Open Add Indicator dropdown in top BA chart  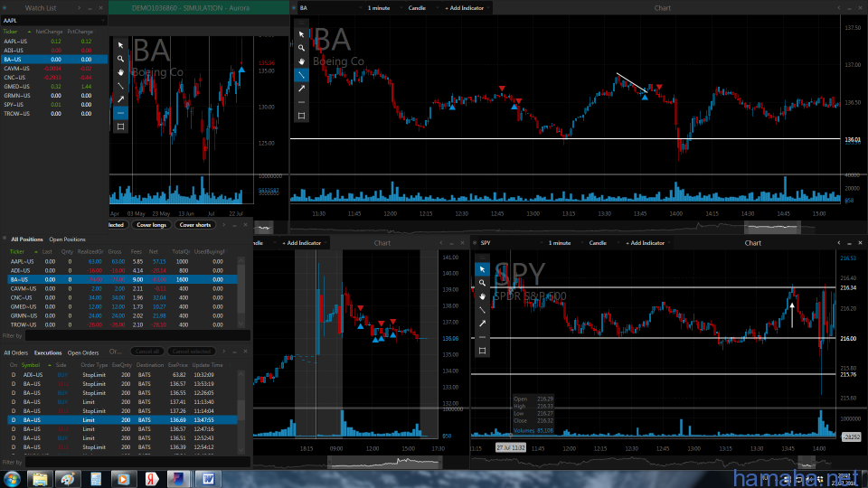(467, 8)
